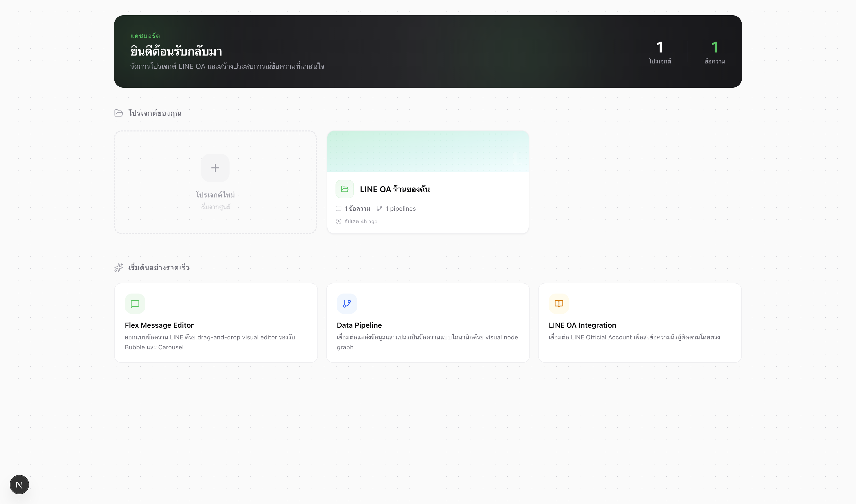Click the Flex Message Editor chat bubble icon
The image size is (856, 504).
135,303
